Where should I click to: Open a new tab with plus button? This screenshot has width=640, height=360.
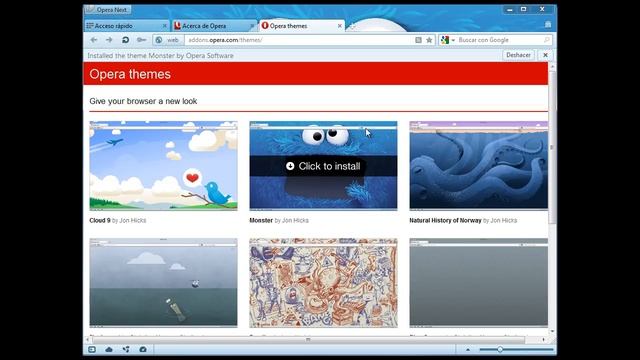tap(352, 26)
